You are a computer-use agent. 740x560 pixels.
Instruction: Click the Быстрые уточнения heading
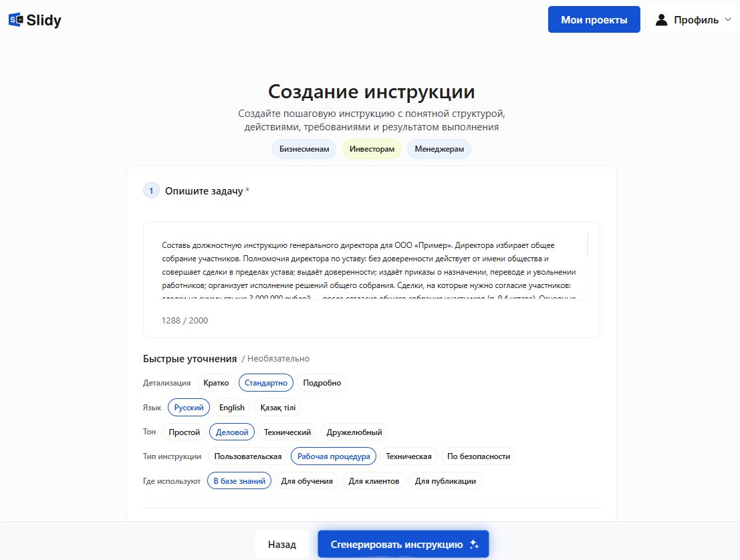190,359
